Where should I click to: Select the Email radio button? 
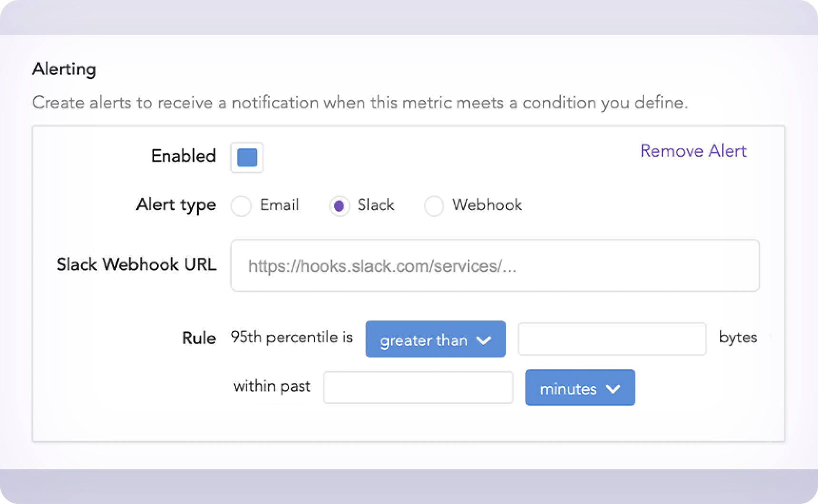point(241,206)
